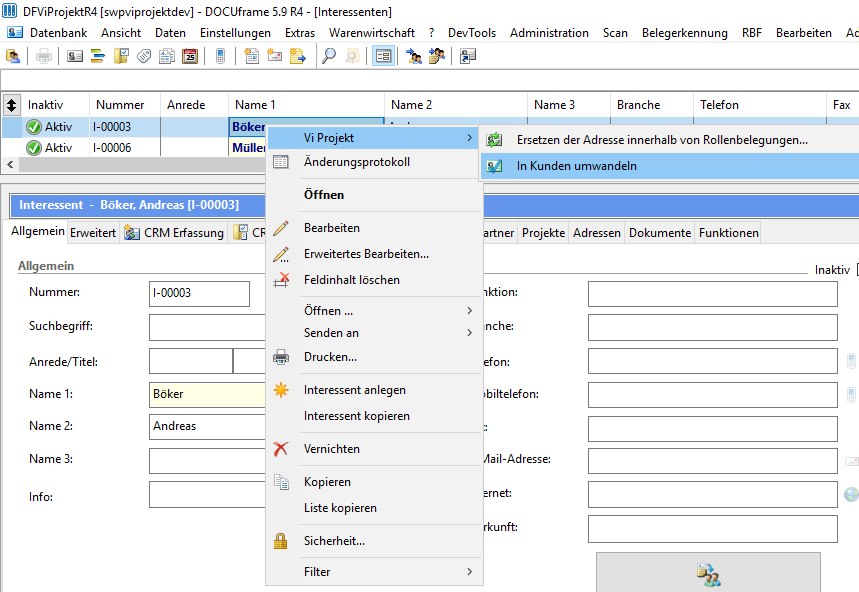Click the colored bars toolbar icon
Screen dimensions: 859x592
click(x=98, y=56)
